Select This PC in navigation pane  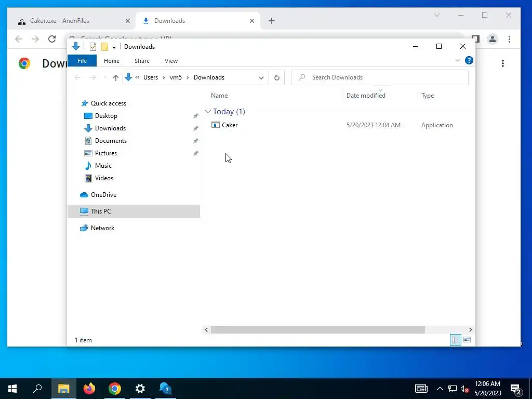coord(134,211)
